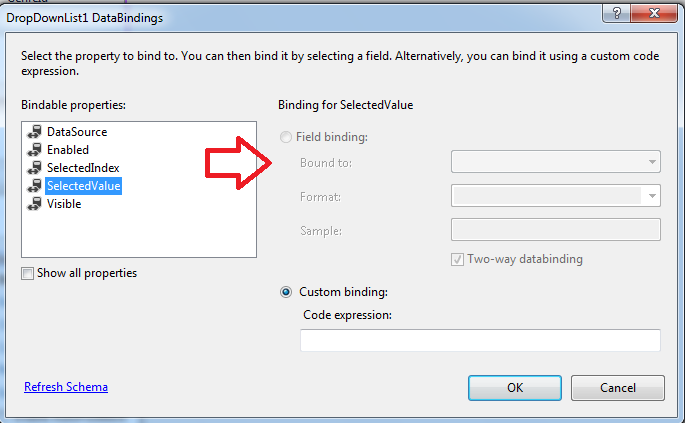Click the SelectedIndex property icon

36,168
